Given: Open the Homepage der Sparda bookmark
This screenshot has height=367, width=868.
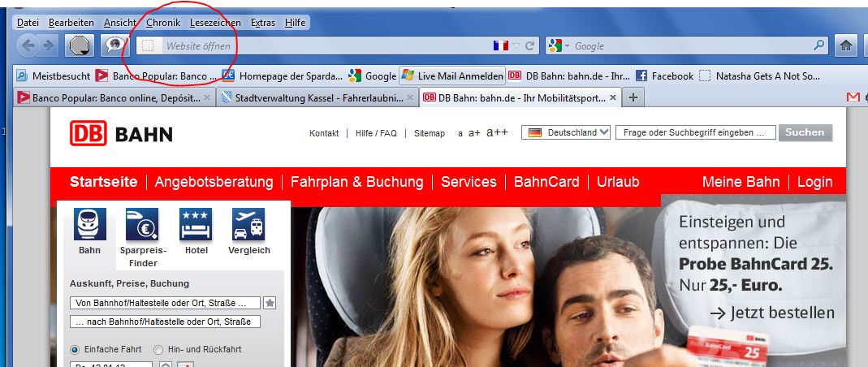Looking at the screenshot, I should (x=283, y=76).
